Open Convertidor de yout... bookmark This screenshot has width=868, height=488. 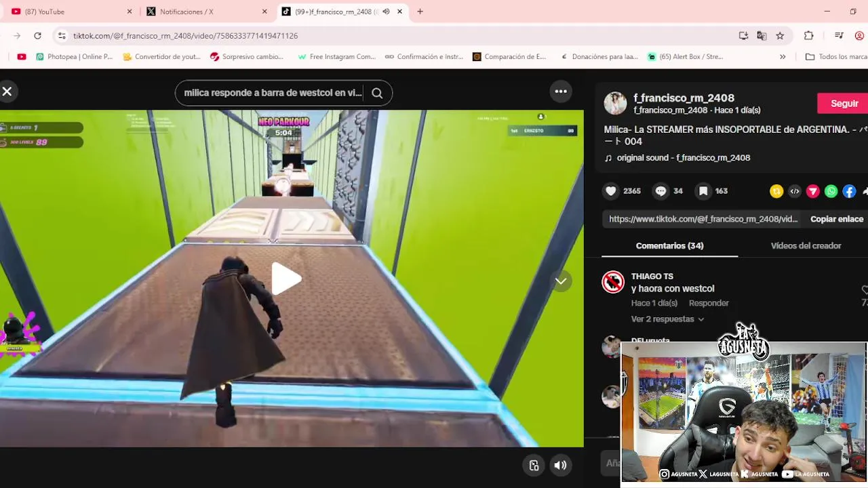click(x=161, y=57)
